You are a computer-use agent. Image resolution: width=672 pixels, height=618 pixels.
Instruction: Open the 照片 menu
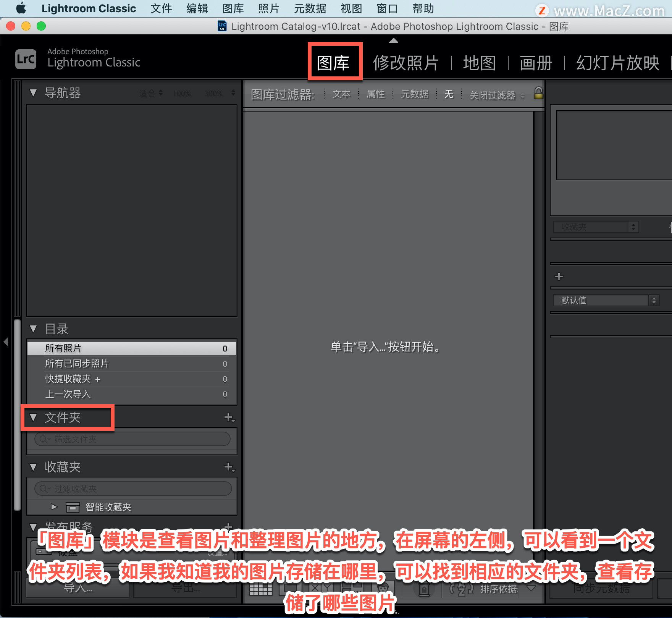tap(269, 8)
